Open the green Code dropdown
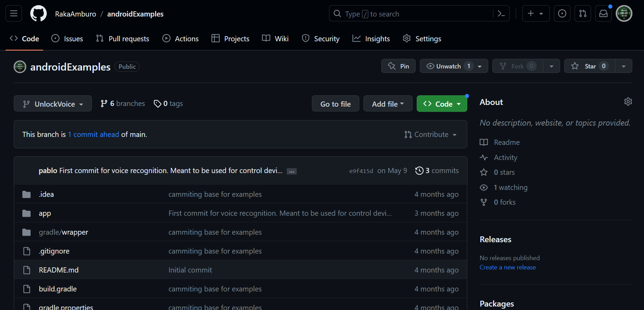This screenshot has height=310, width=644. tap(441, 104)
